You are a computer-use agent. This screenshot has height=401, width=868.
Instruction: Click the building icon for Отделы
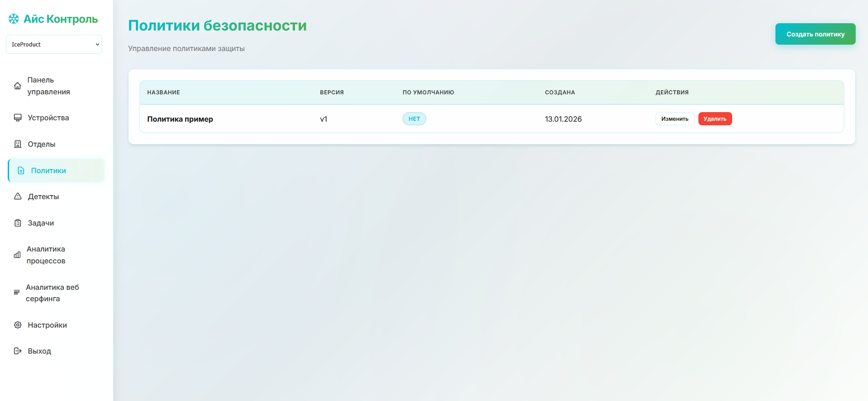point(18,144)
